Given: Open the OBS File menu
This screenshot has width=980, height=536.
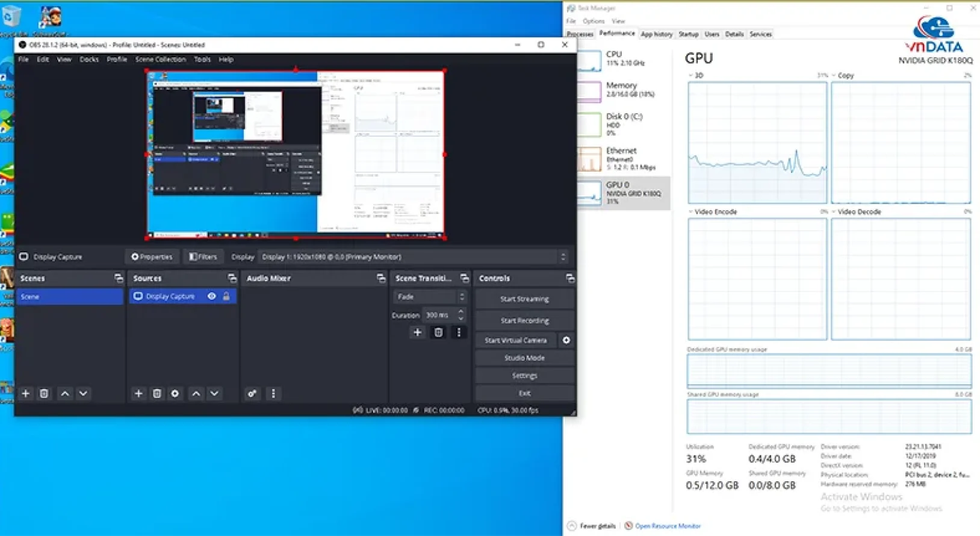Looking at the screenshot, I should click(23, 59).
